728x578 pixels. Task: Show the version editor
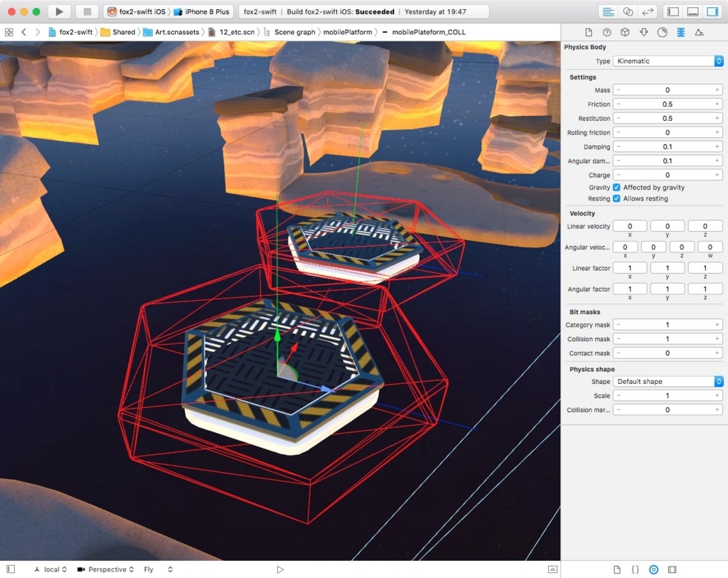[648, 11]
